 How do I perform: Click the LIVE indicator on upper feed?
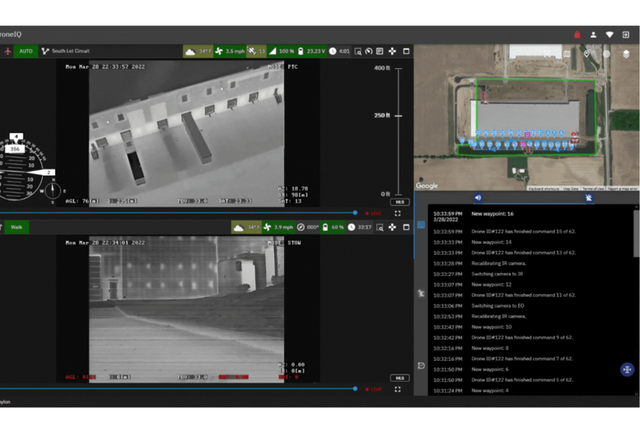pos(374,213)
